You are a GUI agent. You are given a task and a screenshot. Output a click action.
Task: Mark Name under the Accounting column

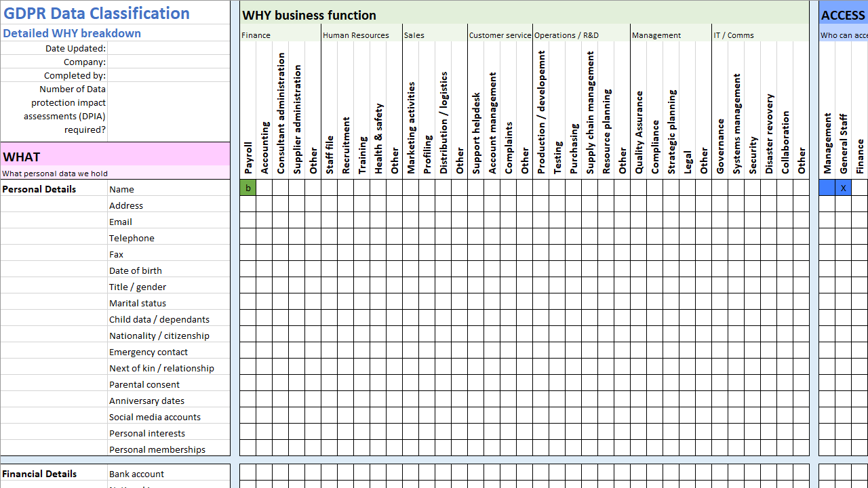pyautogui.click(x=264, y=188)
